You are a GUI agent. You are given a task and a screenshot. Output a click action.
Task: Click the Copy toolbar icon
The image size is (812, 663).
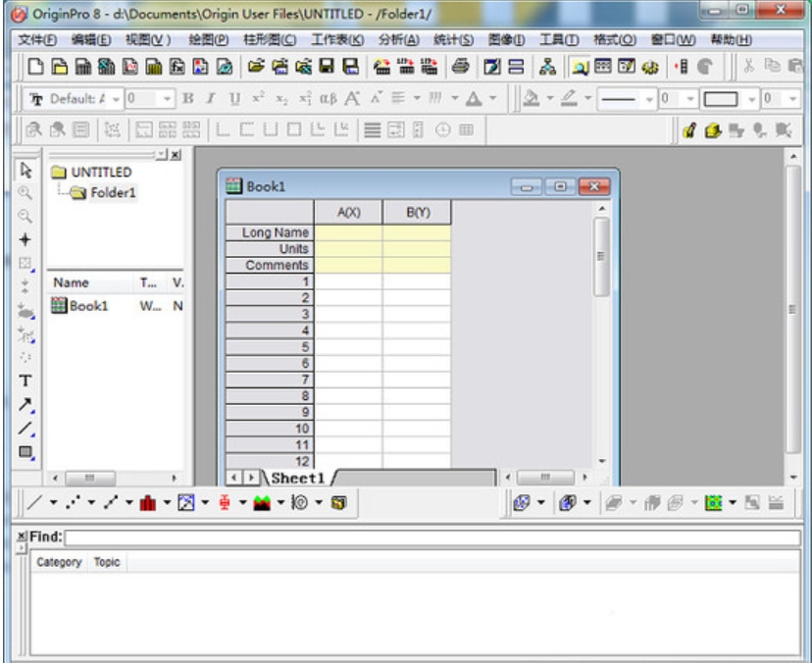pos(772,66)
